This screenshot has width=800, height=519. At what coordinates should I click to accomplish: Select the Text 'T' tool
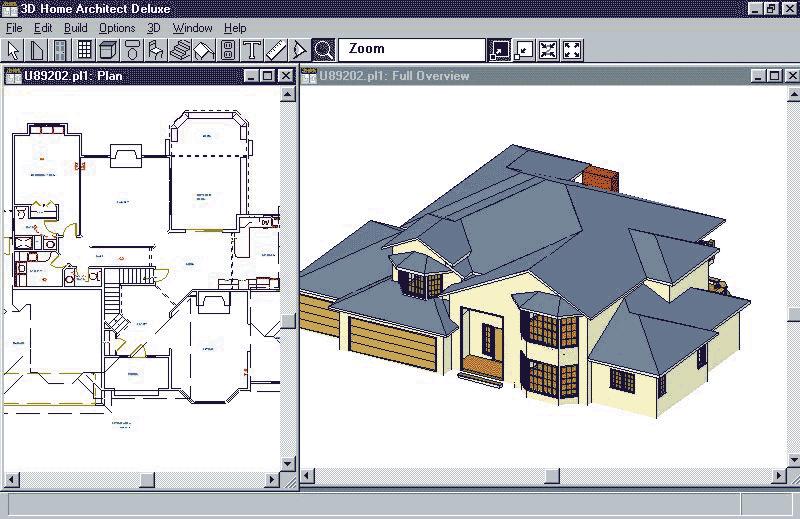point(252,49)
